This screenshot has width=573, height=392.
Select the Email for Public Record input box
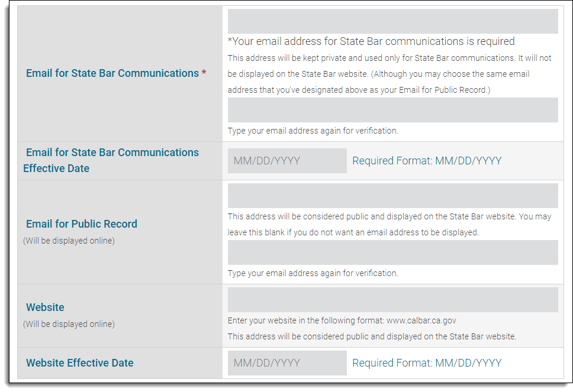point(392,195)
